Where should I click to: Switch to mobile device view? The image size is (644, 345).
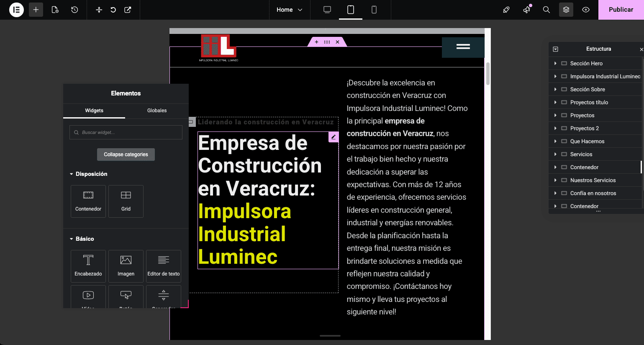374,10
